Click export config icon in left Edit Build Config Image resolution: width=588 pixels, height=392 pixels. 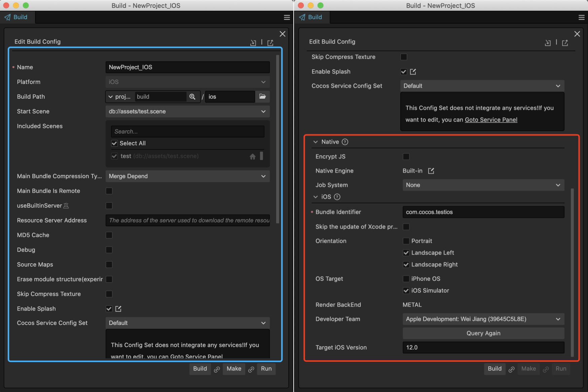pyautogui.click(x=270, y=43)
